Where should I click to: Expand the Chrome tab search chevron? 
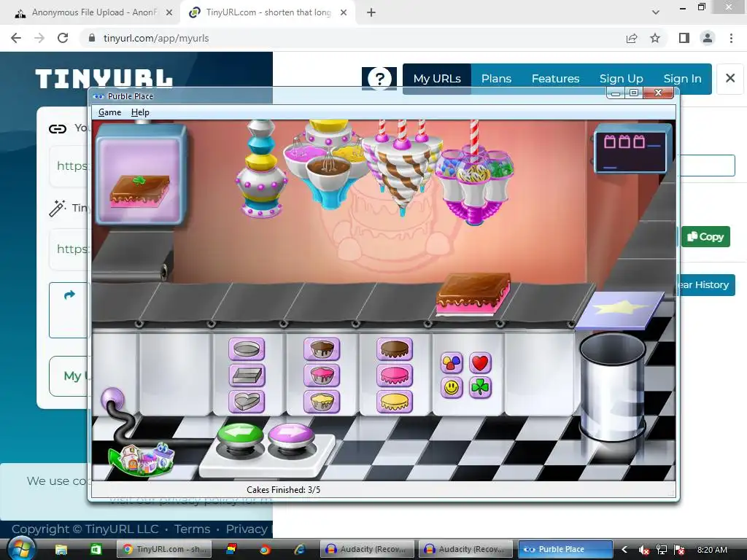tap(656, 12)
